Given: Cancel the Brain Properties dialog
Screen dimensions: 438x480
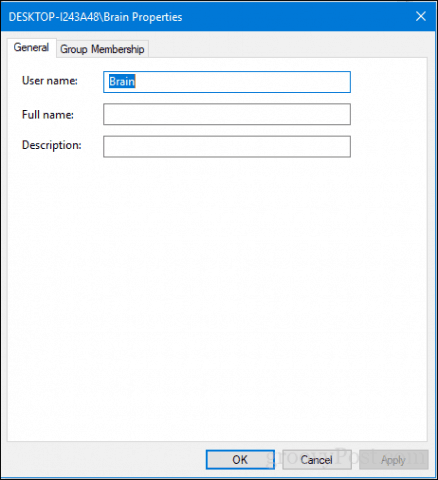Looking at the screenshot, I should pyautogui.click(x=317, y=460).
